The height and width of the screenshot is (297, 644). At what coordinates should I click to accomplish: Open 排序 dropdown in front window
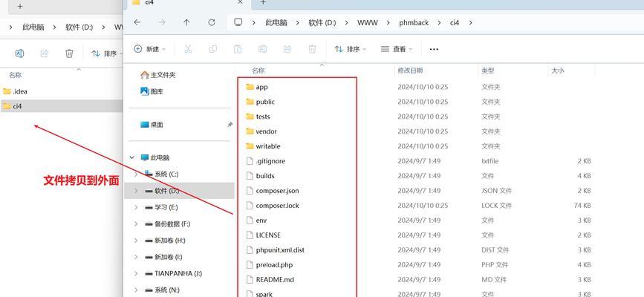(x=351, y=49)
